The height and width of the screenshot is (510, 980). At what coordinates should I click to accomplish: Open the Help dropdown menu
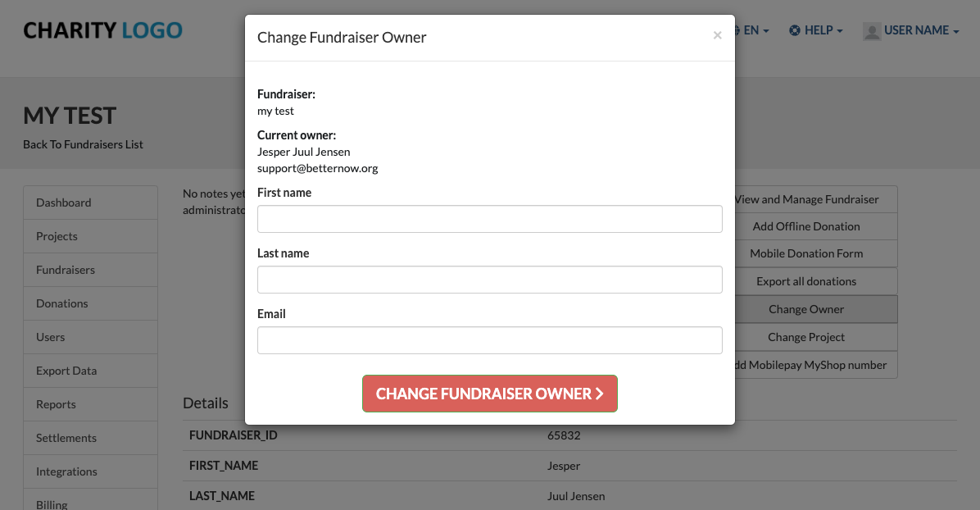(x=815, y=30)
